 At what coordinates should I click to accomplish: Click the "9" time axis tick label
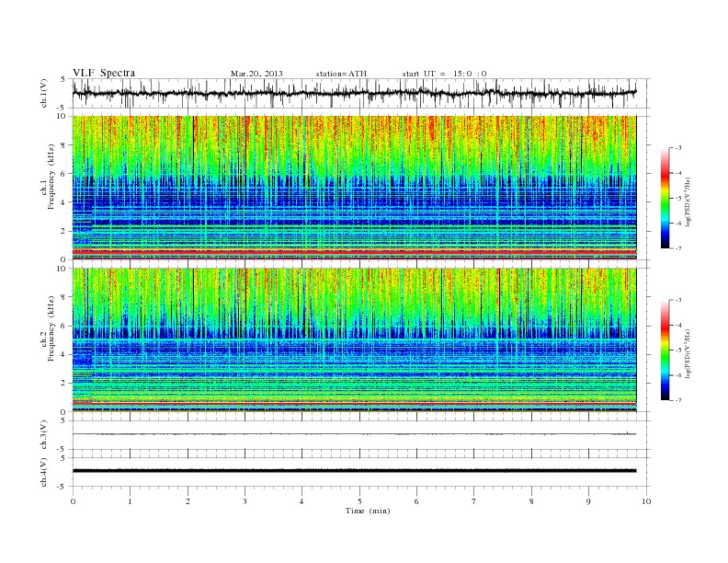[x=588, y=501]
